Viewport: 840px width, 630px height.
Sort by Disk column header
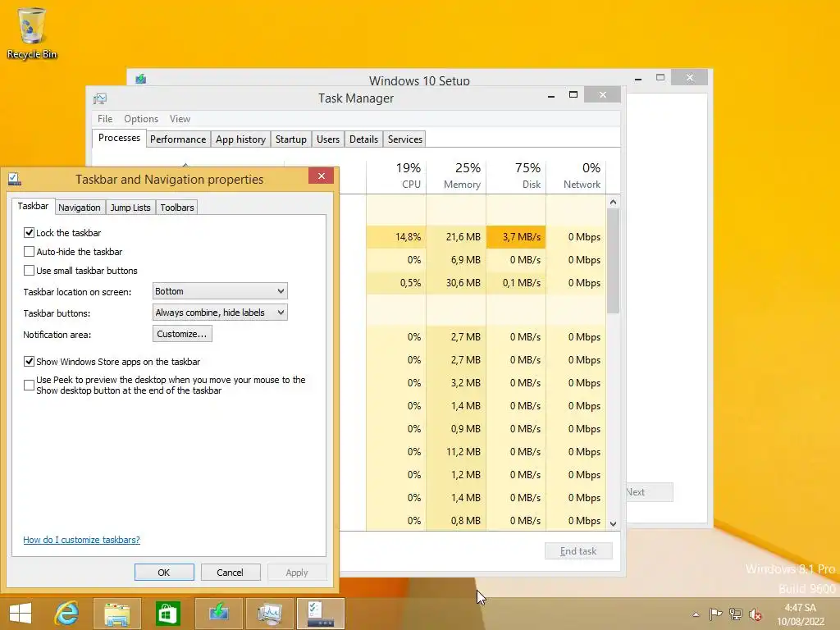pos(517,176)
